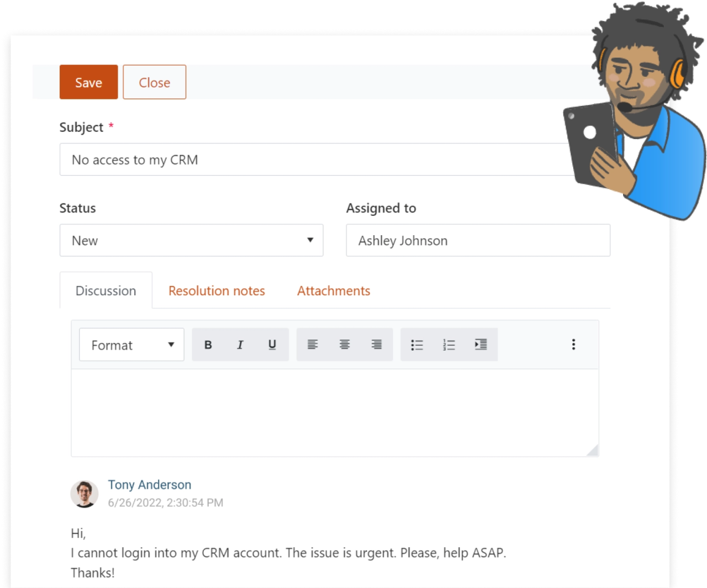Viewport: 707px width, 588px height.
Task: Insert a numbered list
Action: tap(449, 345)
